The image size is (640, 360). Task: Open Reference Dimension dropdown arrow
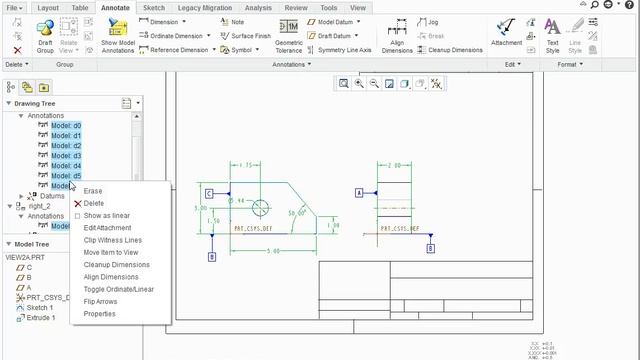(x=214, y=49)
